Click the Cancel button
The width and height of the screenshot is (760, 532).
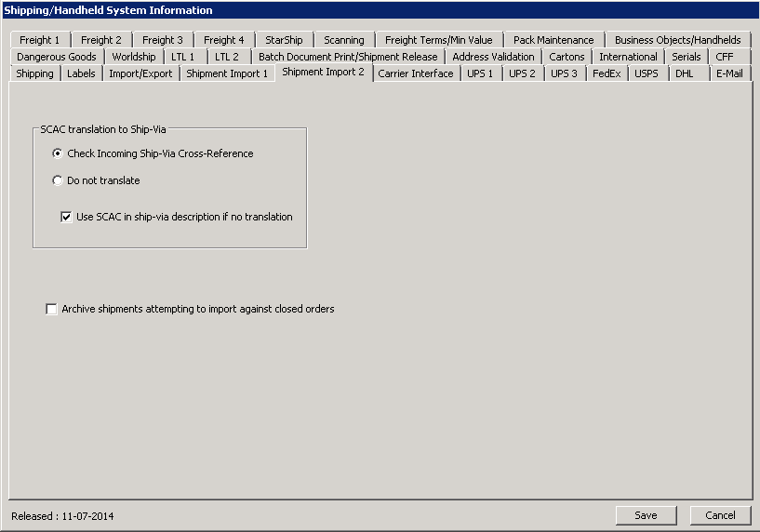point(720,515)
